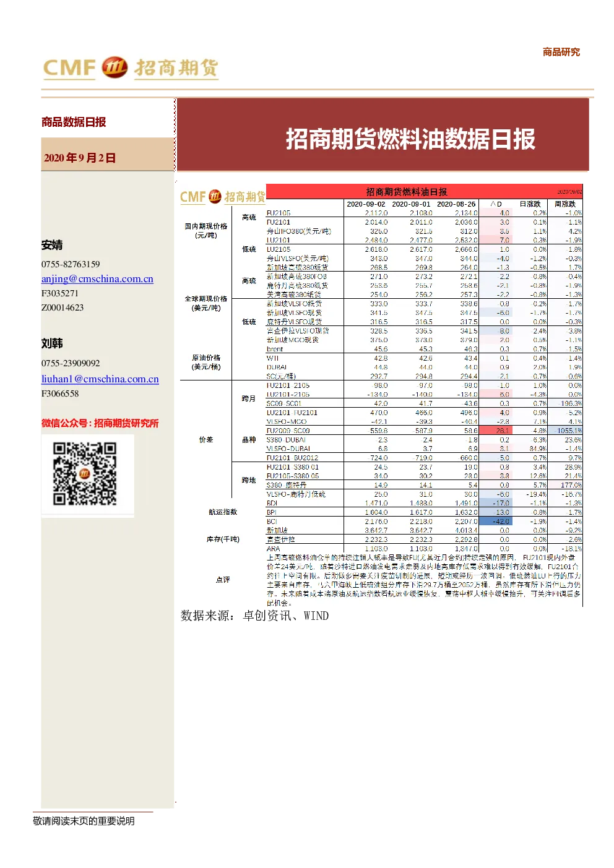Click the S380-DUBAI row label

click(286, 440)
